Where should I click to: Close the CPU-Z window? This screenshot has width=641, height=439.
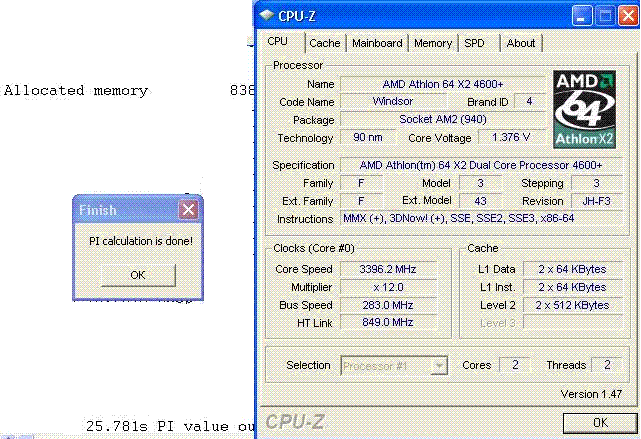pos(628,16)
